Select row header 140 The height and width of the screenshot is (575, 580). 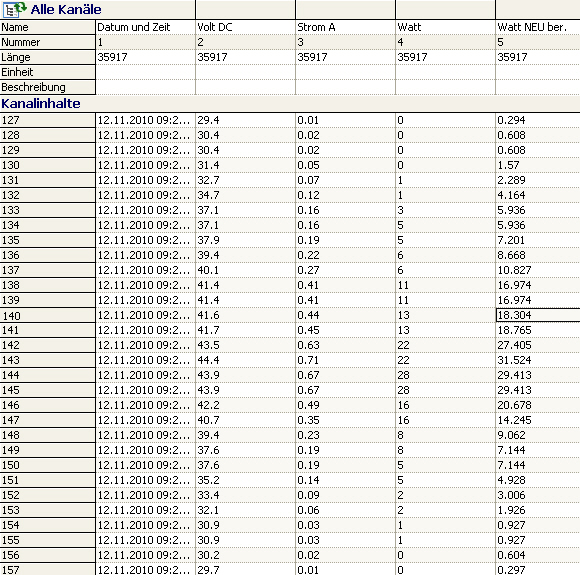[x=47, y=315]
